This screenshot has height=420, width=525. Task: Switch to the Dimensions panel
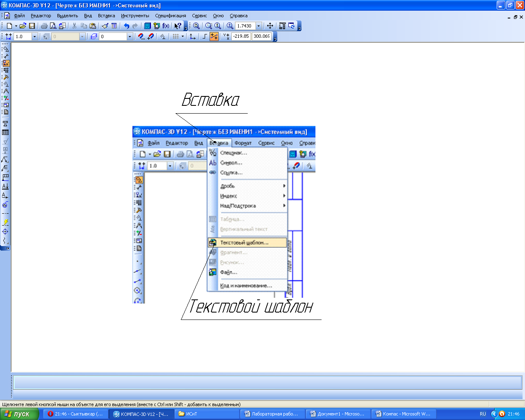(6, 56)
